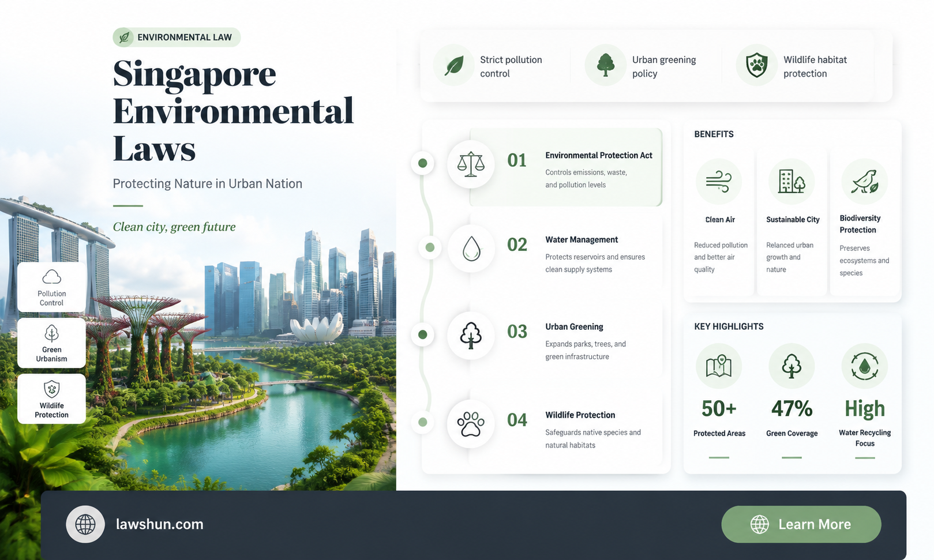Image resolution: width=934 pixels, height=560 pixels.
Task: Click the Controls emissions, waste description
Action: tap(586, 178)
